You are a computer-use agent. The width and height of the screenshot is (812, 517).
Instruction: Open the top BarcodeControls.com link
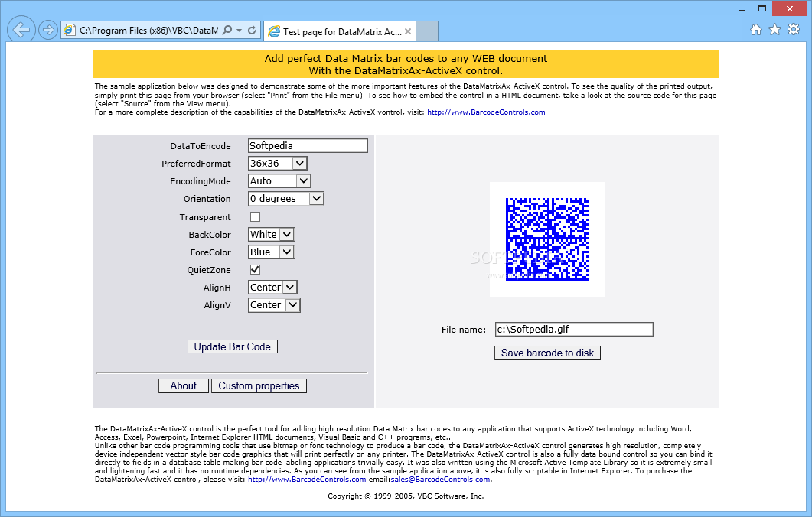click(486, 112)
